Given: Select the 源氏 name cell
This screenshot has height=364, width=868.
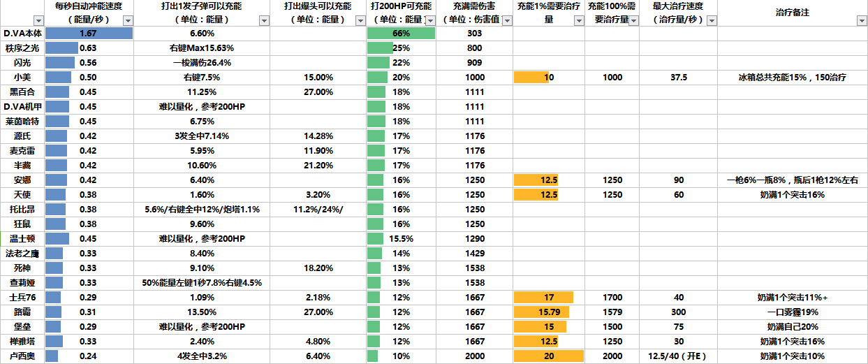Looking at the screenshot, I should [22, 136].
